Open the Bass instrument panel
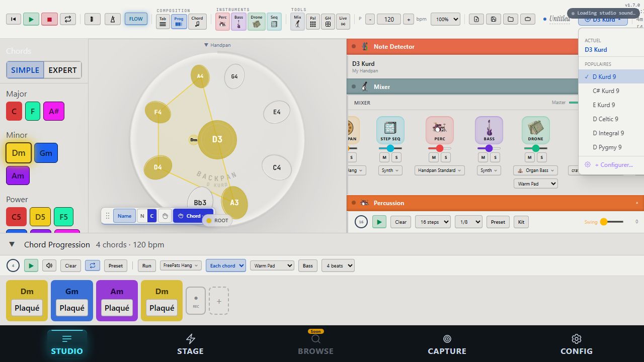 [x=238, y=21]
